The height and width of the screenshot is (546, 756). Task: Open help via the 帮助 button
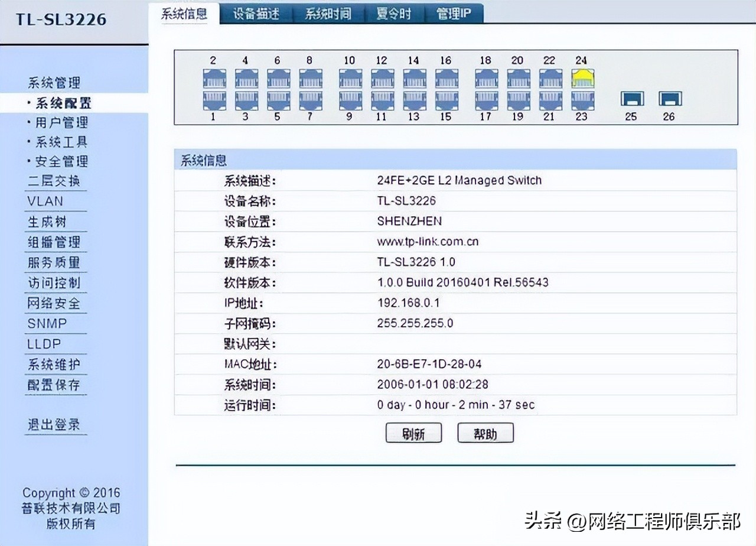485,432
